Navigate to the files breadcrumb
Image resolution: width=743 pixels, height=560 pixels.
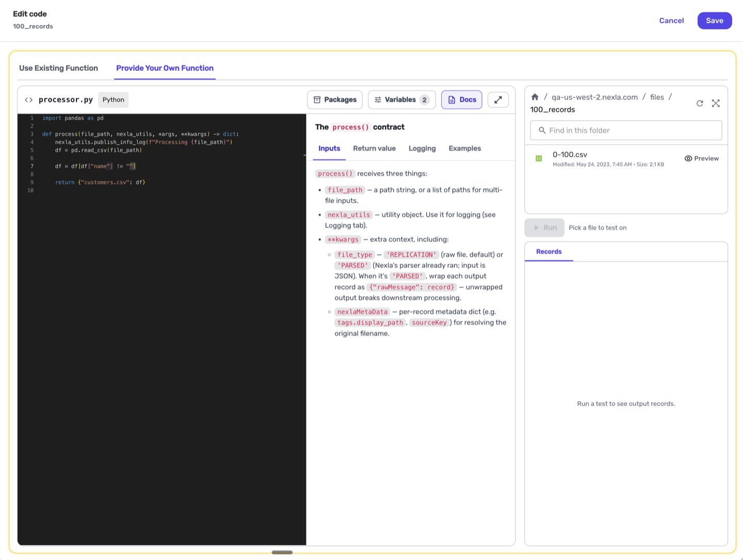[x=657, y=97]
